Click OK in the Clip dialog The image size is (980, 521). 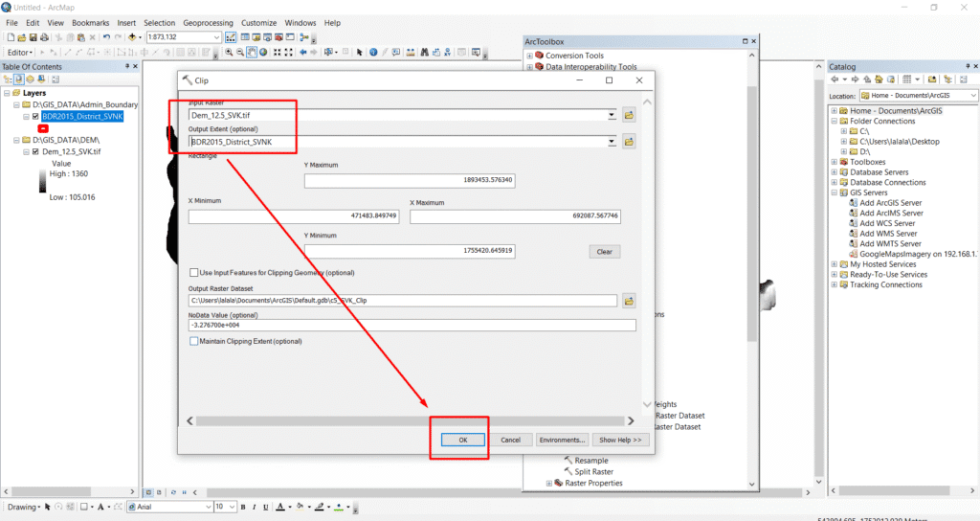tap(463, 440)
